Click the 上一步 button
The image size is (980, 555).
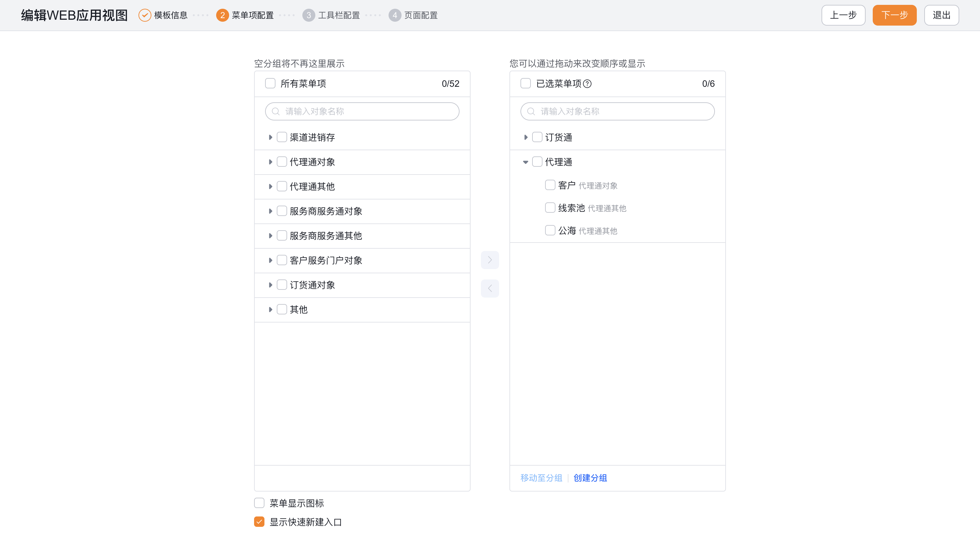pyautogui.click(x=844, y=15)
